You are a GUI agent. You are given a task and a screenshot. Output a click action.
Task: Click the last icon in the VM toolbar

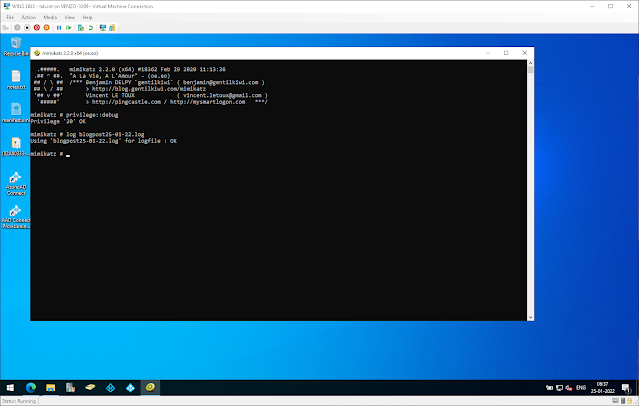112,28
